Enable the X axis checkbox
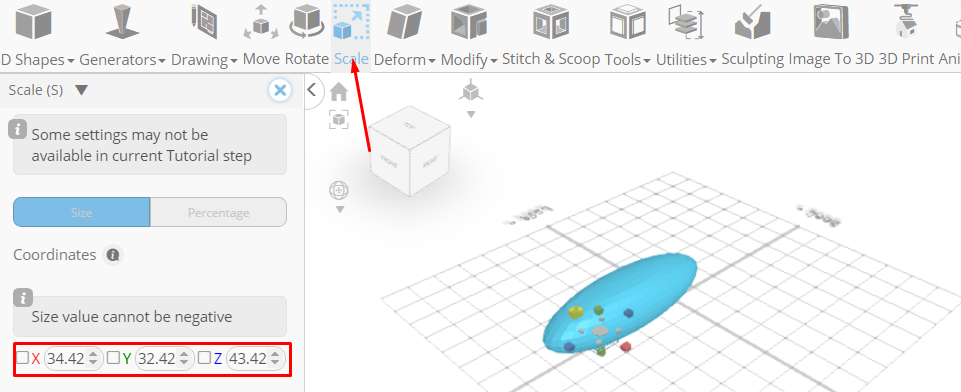961x392 pixels. click(x=22, y=358)
